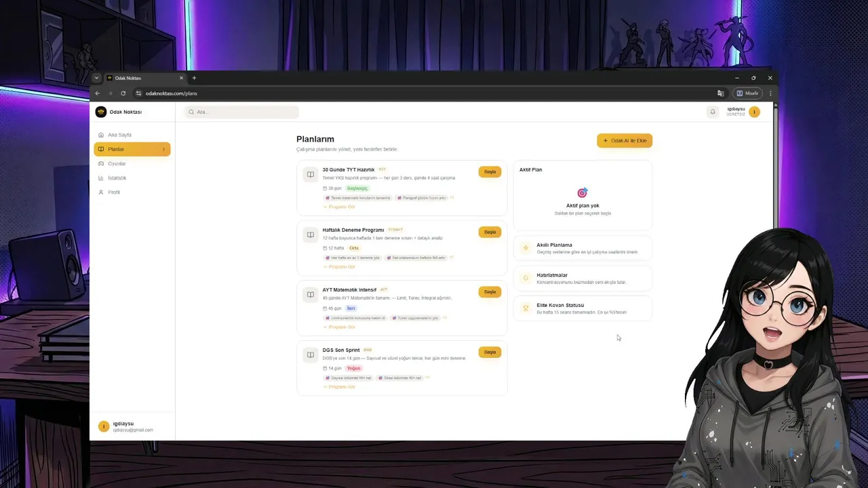The height and width of the screenshot is (488, 868).
Task: Click the book icon of AYT Matematik Intensif
Action: pos(310,295)
